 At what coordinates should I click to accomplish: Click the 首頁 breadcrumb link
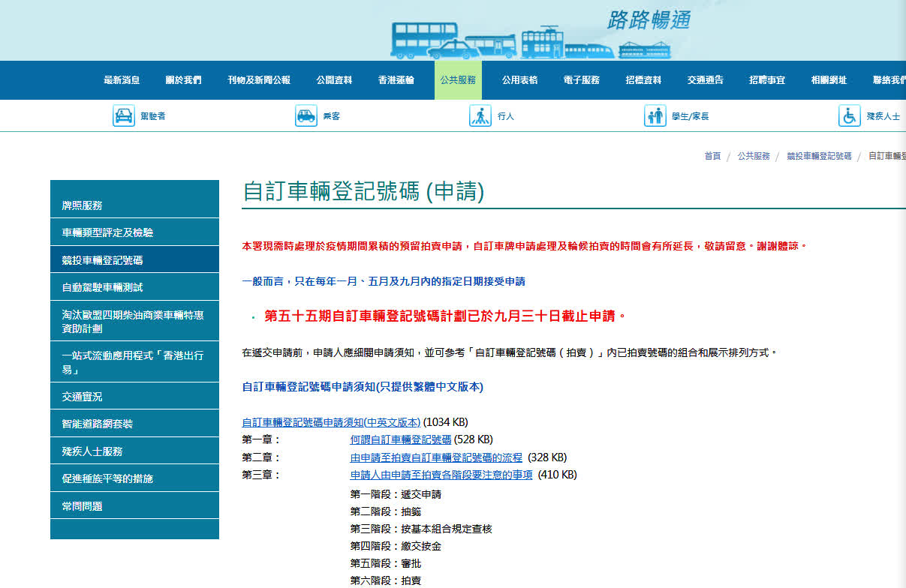(712, 156)
